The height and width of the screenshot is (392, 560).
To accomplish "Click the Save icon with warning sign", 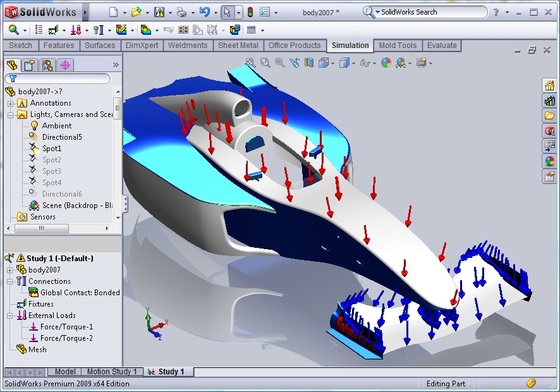I will click(159, 12).
